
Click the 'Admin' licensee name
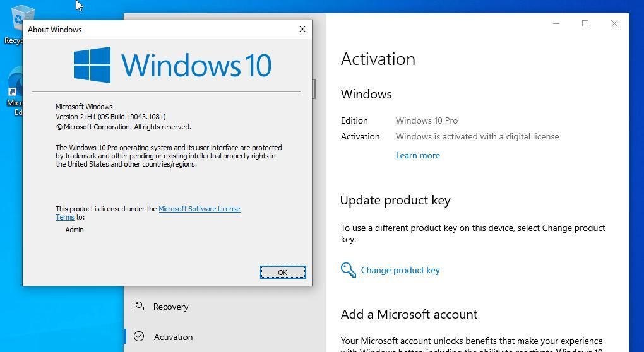pyautogui.click(x=75, y=230)
